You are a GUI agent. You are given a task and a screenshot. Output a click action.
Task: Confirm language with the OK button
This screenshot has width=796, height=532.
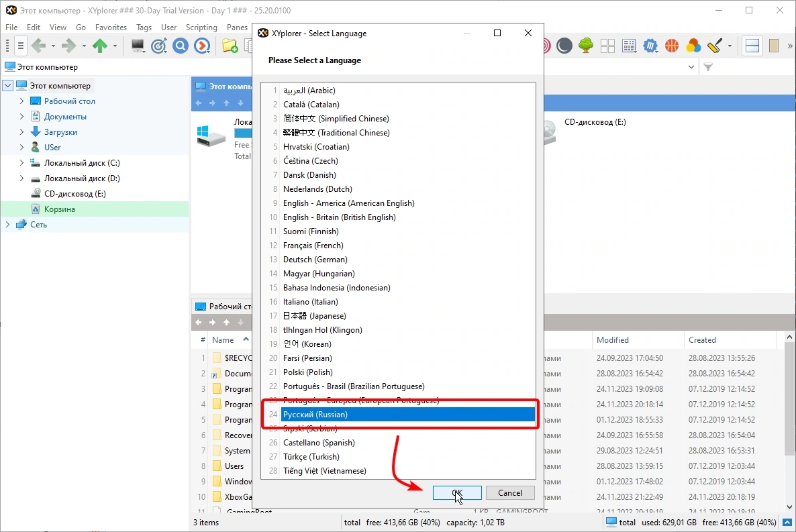[x=457, y=493]
